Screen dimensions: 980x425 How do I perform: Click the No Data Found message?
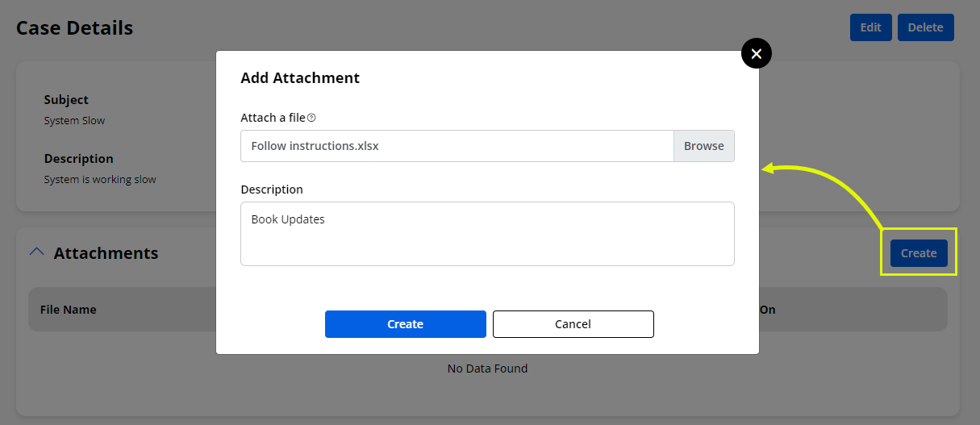[487, 369]
